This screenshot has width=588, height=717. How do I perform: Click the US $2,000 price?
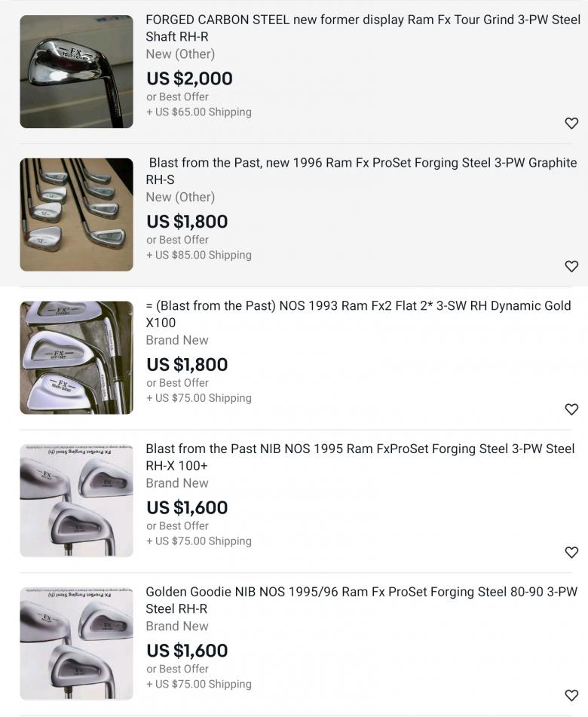[x=189, y=78]
